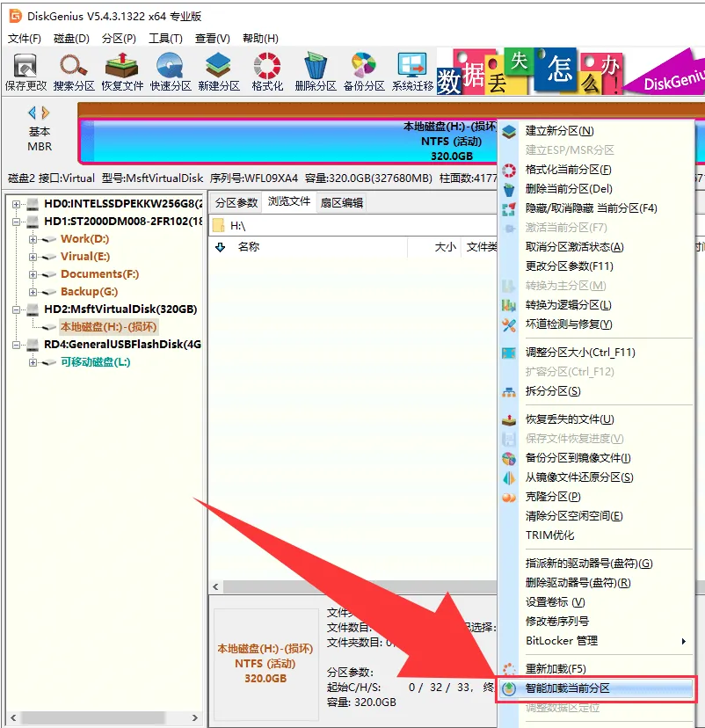Select 设置卷标 (V) menu entry
The height and width of the screenshot is (728, 705).
[596, 602]
